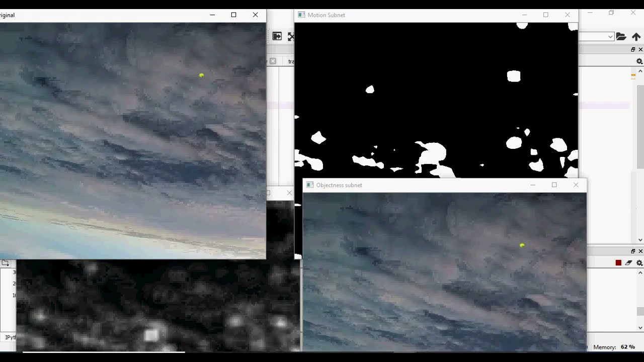Undock the lower right console pane
The width and height of the screenshot is (644, 362).
click(x=633, y=251)
